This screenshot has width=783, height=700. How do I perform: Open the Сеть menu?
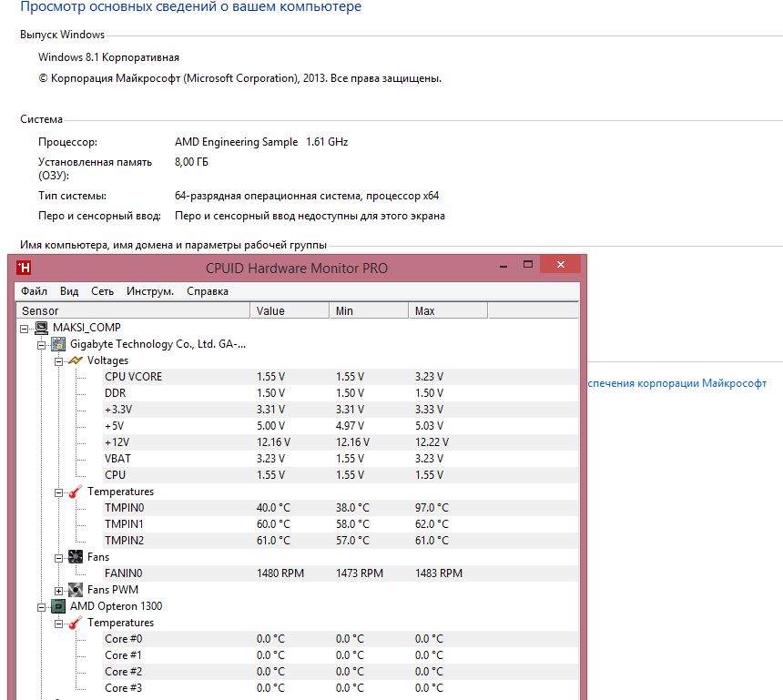point(102,291)
